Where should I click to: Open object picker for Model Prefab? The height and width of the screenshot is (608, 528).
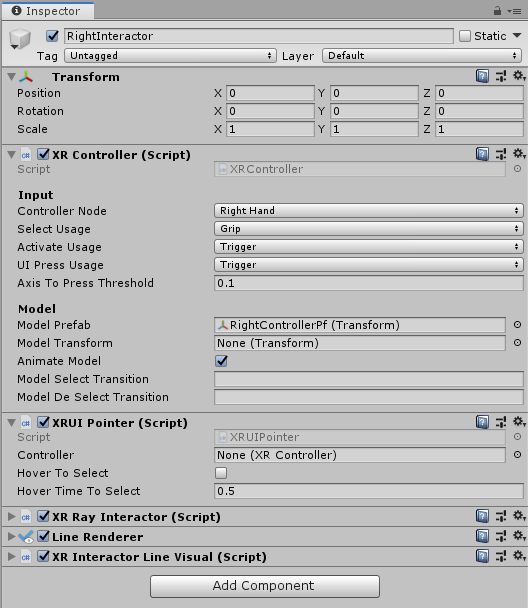point(517,325)
